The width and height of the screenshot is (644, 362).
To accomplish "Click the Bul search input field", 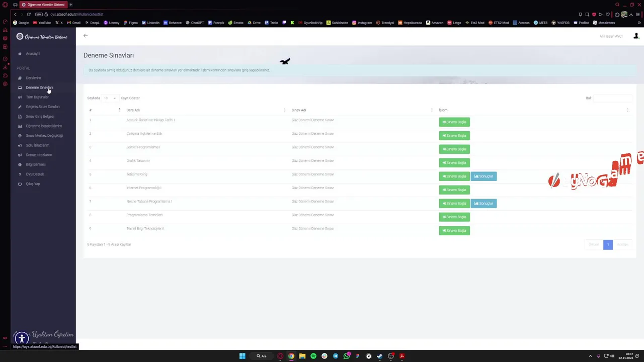I will (612, 98).
